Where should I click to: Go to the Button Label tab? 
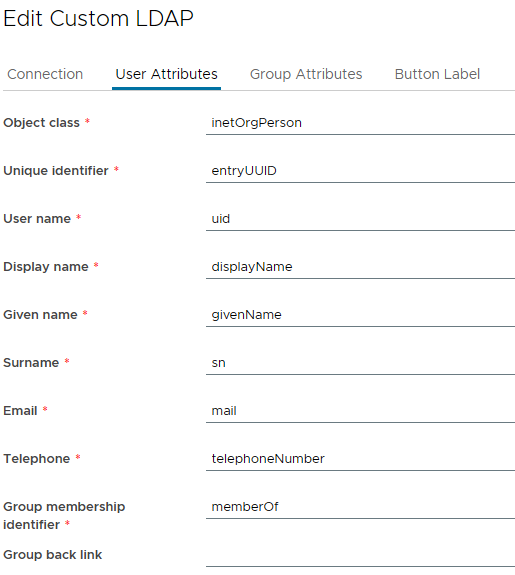(x=437, y=74)
